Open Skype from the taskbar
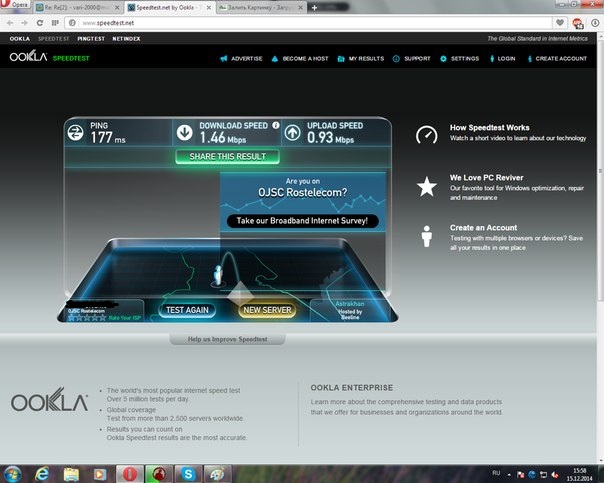The height and width of the screenshot is (483, 604). coord(188,474)
